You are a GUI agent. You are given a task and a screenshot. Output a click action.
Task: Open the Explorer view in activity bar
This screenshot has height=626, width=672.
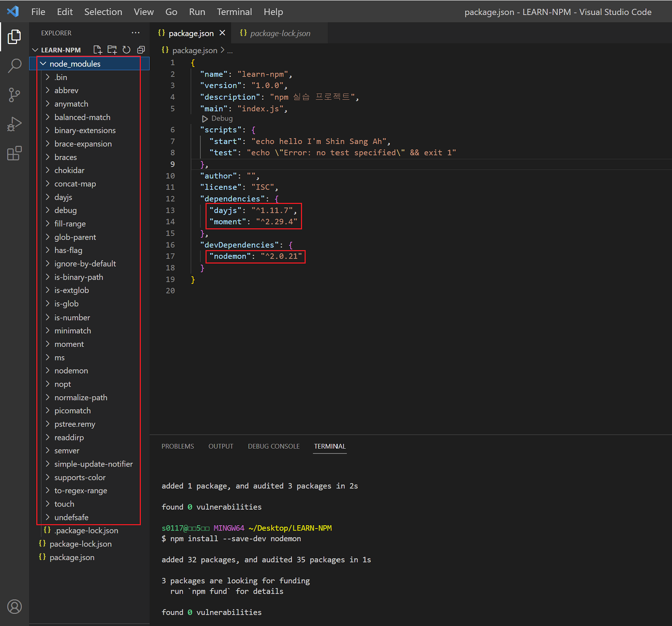click(15, 36)
